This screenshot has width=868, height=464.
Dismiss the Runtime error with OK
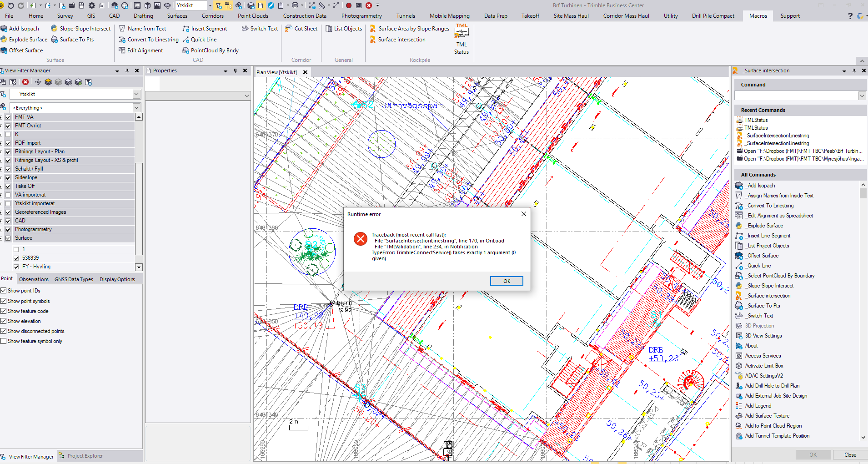click(x=506, y=281)
